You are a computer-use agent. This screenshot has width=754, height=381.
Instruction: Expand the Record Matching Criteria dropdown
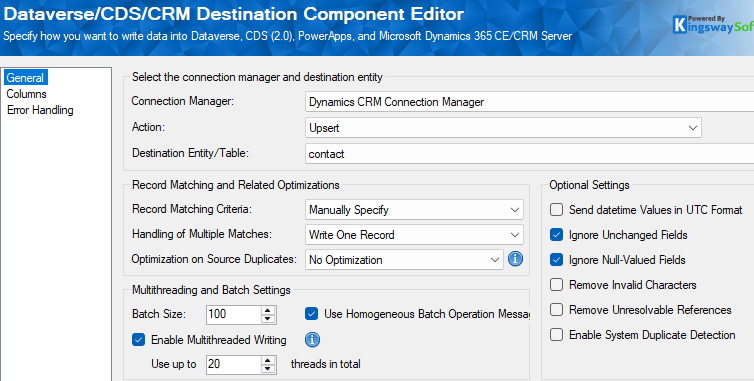[x=414, y=210]
